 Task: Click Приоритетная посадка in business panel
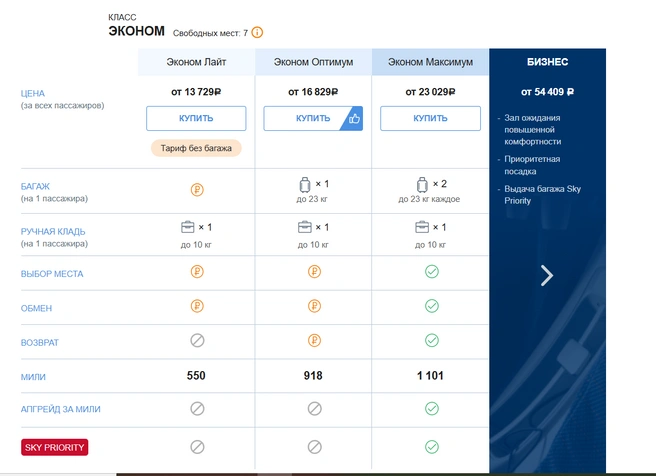[x=532, y=165]
